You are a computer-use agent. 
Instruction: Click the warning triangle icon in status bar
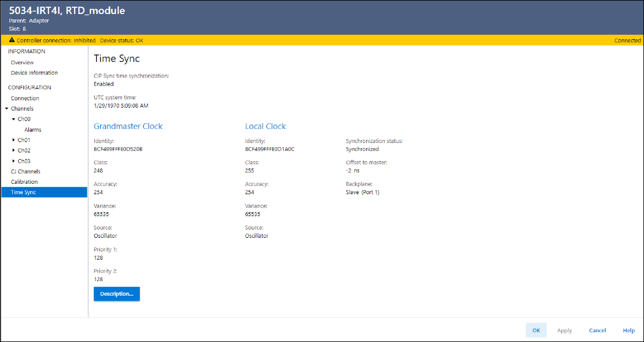point(12,40)
